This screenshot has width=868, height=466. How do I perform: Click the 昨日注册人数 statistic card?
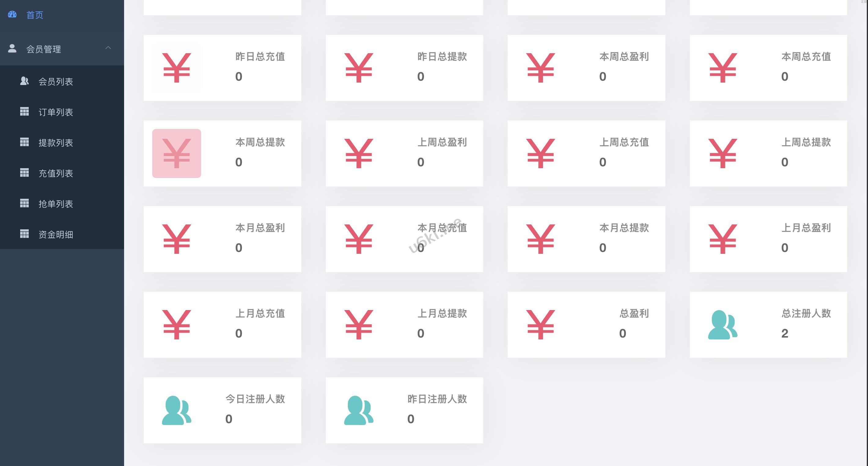(x=404, y=410)
